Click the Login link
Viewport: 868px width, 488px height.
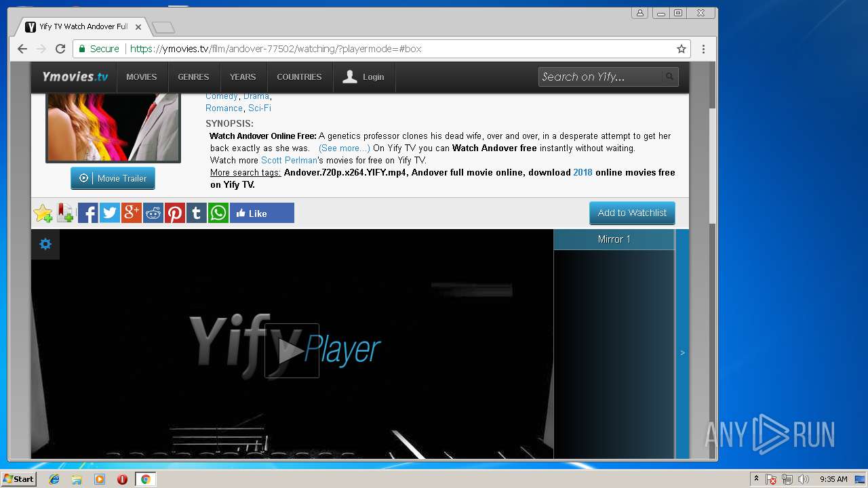(363, 77)
